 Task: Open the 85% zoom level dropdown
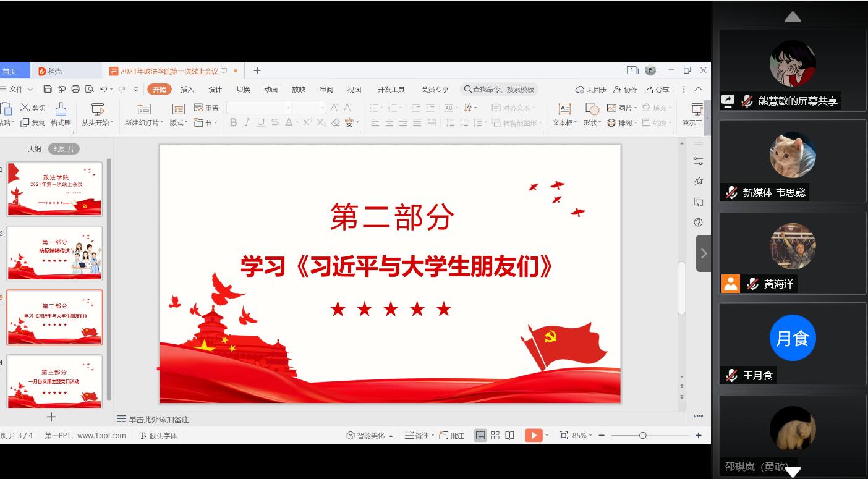pos(583,435)
